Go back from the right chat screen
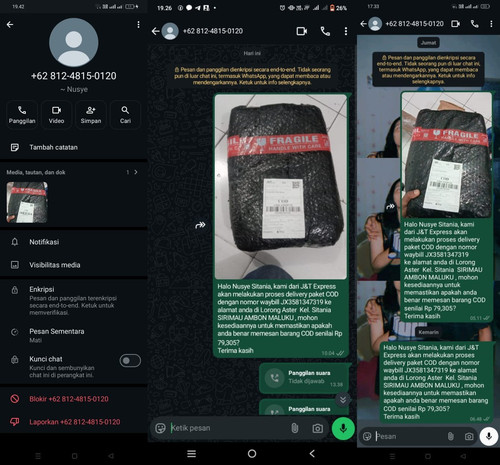 click(363, 24)
